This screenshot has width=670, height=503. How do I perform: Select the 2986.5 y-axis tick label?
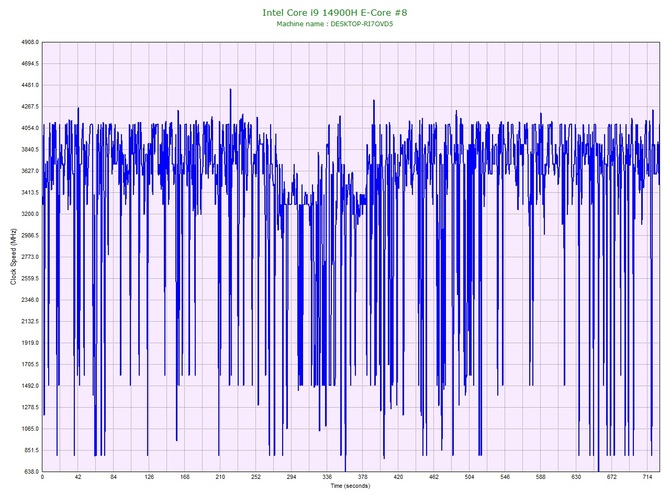(x=29, y=235)
